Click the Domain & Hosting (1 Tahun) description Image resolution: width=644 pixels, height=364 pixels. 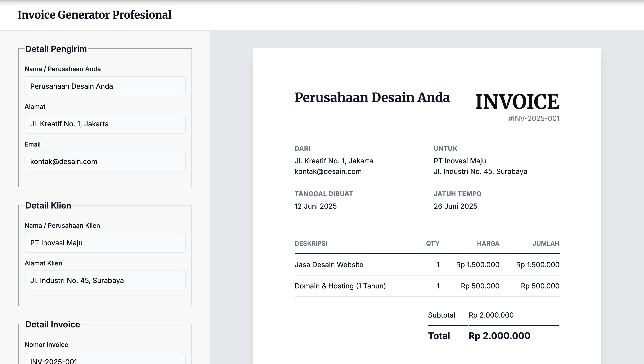tap(340, 286)
